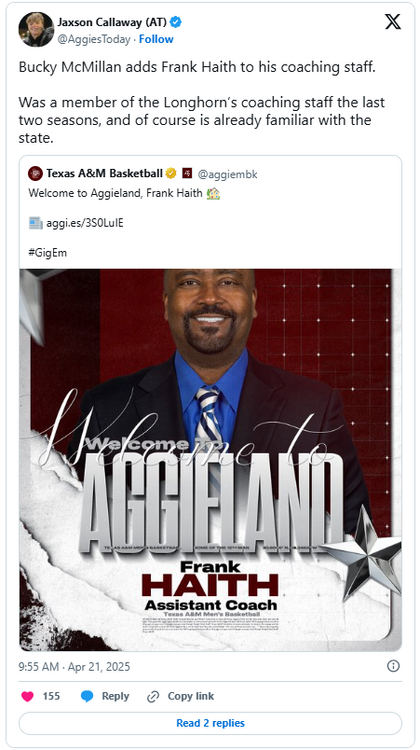Click the Texas A&M Basketball account name
The image size is (420, 750).
click(104, 173)
